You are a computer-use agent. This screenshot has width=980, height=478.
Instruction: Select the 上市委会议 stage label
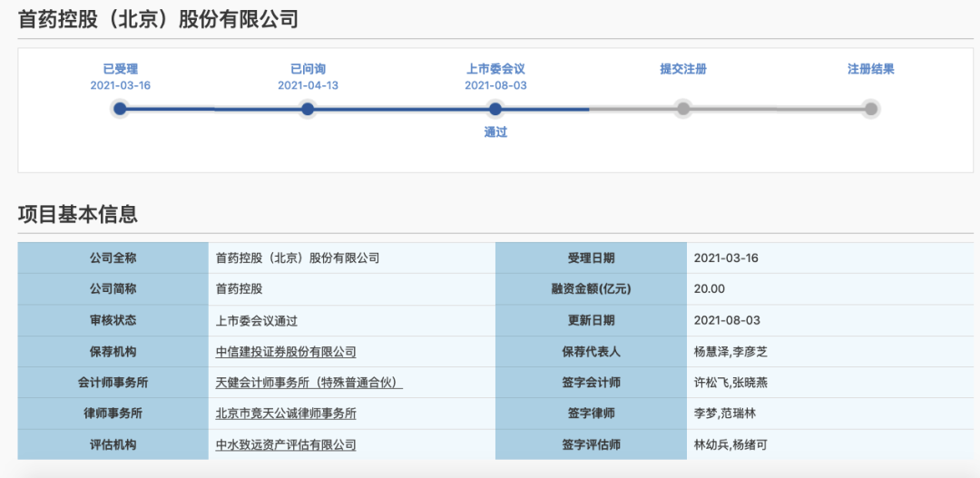495,69
